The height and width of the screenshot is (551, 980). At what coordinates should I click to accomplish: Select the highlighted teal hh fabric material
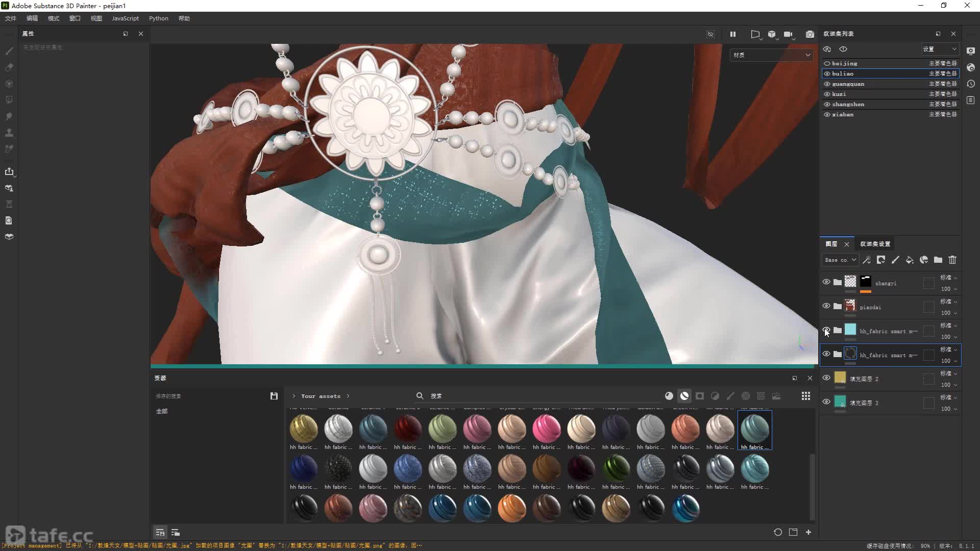tap(755, 431)
